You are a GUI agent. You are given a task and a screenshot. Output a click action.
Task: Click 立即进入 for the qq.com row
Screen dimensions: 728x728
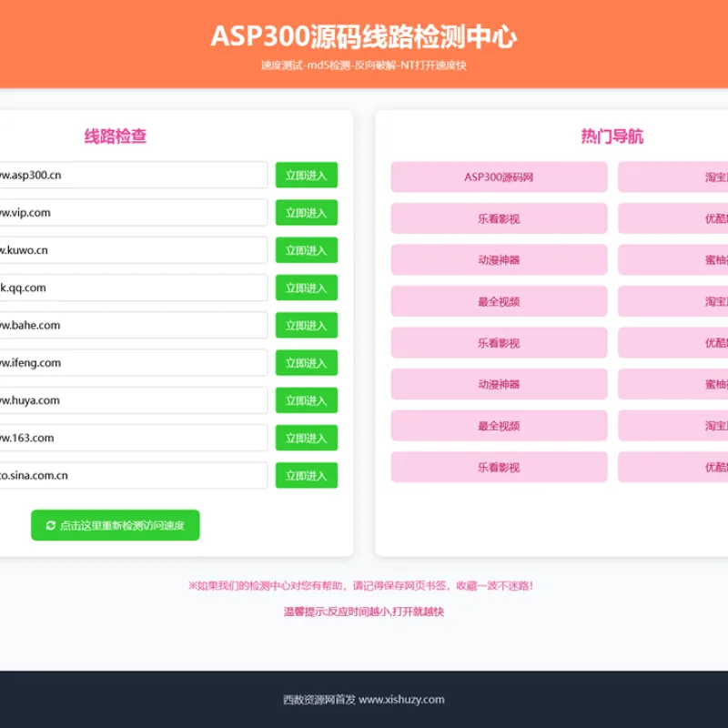(x=307, y=288)
